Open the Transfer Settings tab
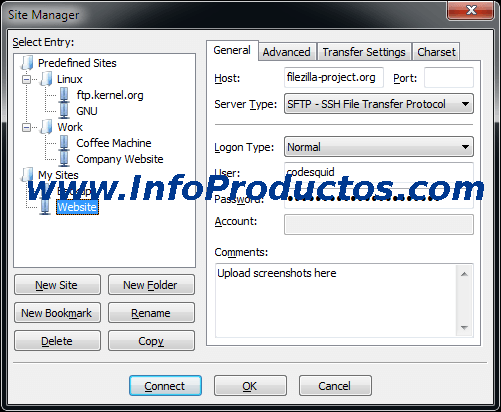The width and height of the screenshot is (501, 412). click(x=364, y=52)
